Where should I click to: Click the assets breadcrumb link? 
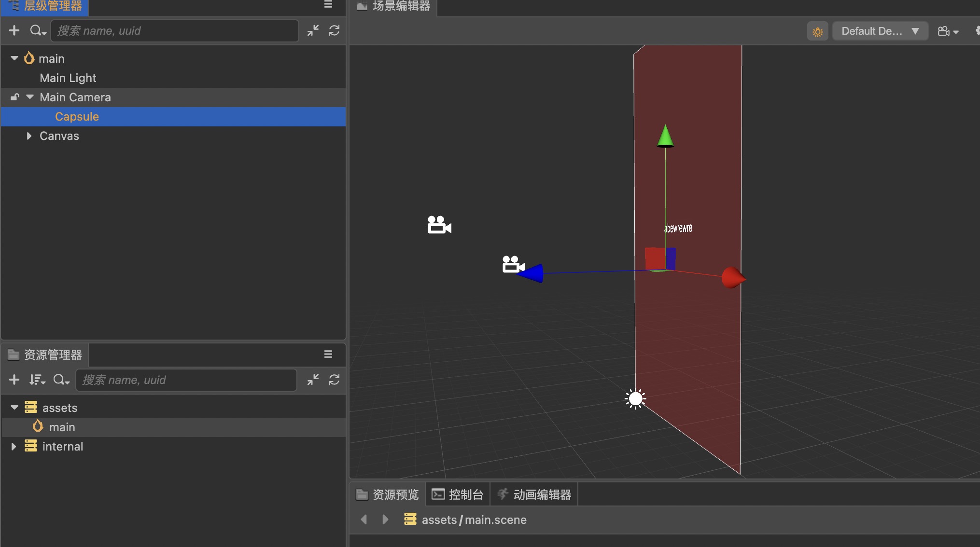439,520
